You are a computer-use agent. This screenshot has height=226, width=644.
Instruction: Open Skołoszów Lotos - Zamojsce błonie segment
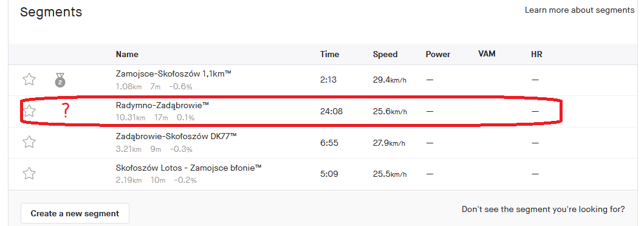point(189,168)
